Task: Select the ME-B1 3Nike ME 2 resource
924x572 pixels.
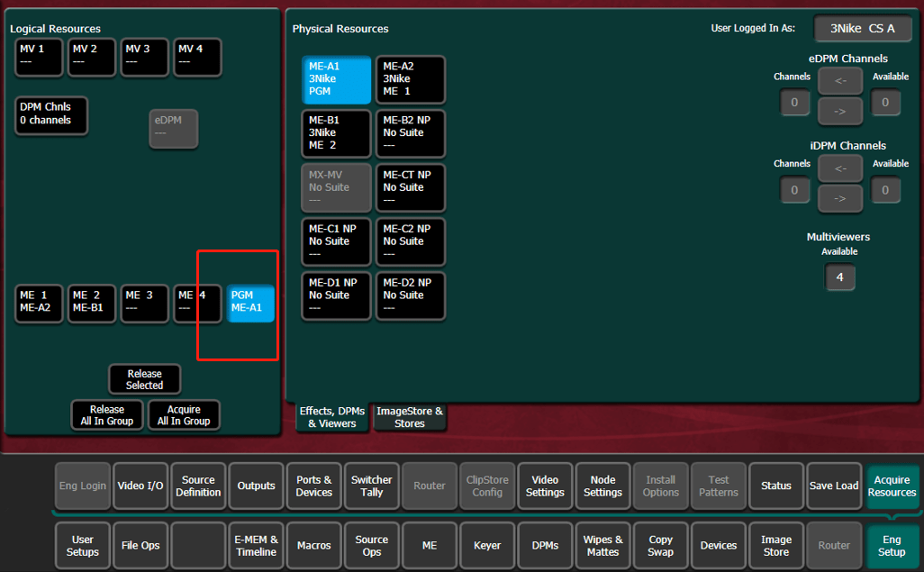Action: [x=336, y=133]
